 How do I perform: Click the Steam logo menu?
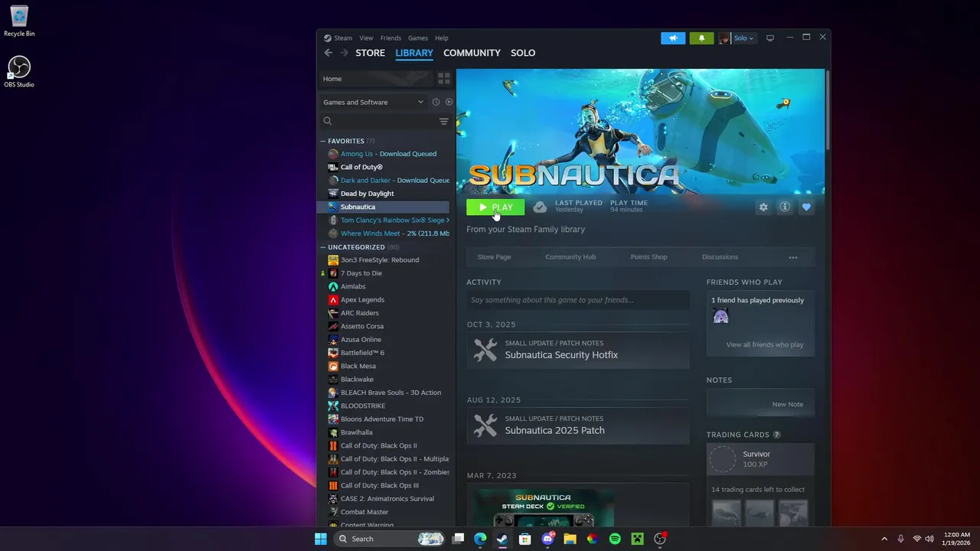click(338, 38)
